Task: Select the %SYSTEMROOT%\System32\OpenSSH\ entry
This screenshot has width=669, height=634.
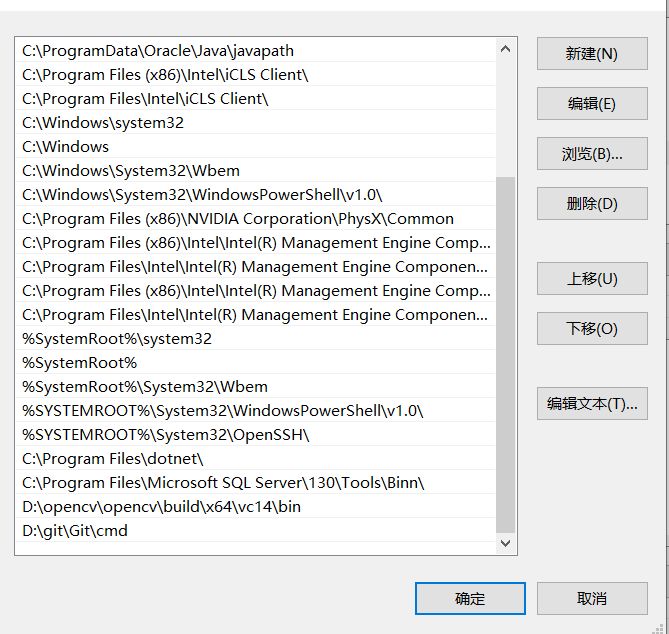Action: tap(256, 435)
